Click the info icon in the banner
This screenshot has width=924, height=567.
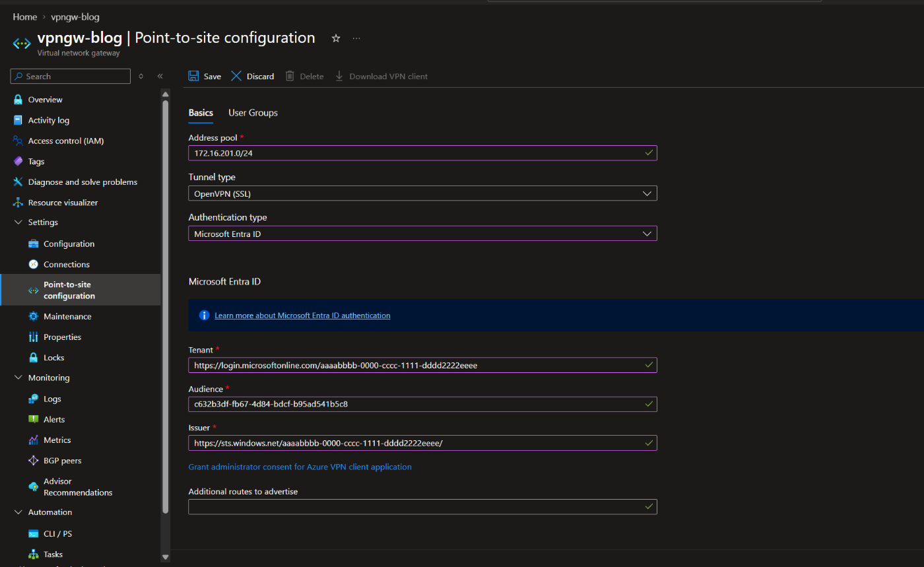[204, 316]
